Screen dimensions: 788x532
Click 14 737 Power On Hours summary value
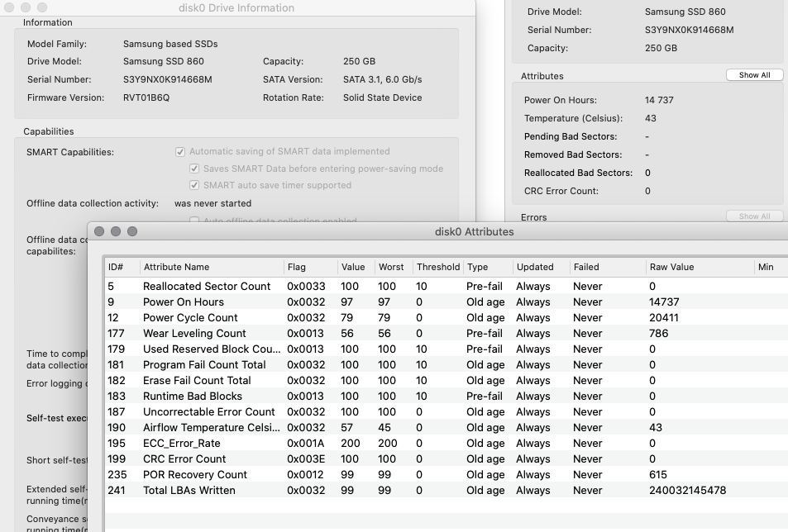659,100
